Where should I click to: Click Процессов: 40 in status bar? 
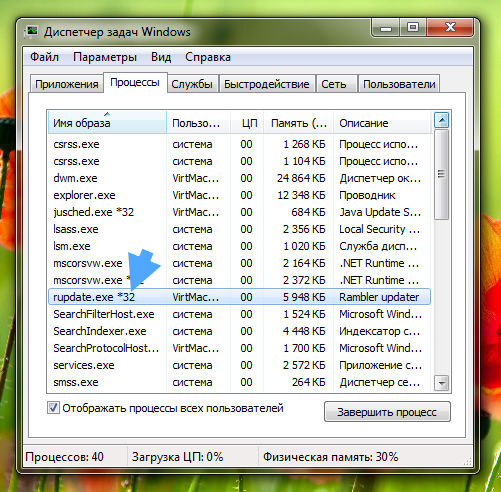point(64,457)
